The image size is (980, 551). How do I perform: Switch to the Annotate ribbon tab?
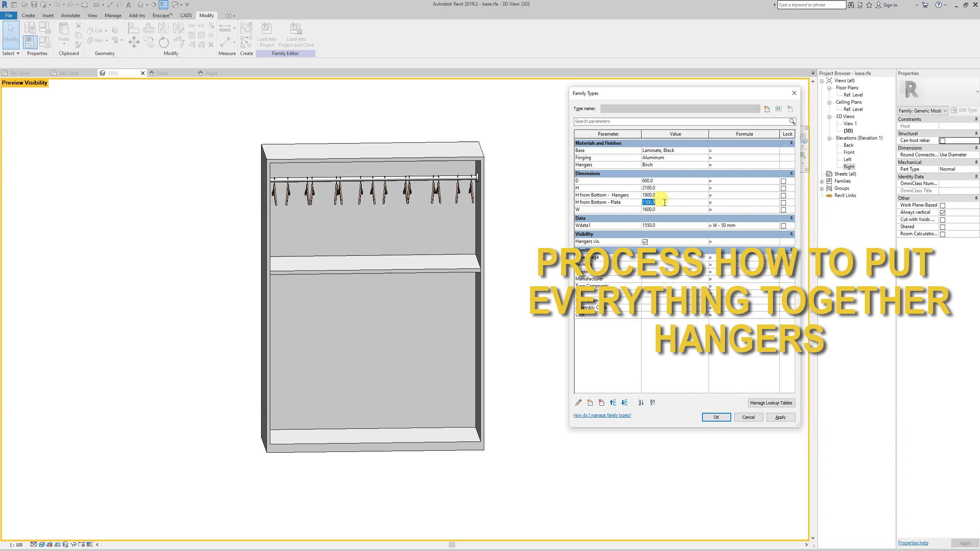point(70,15)
